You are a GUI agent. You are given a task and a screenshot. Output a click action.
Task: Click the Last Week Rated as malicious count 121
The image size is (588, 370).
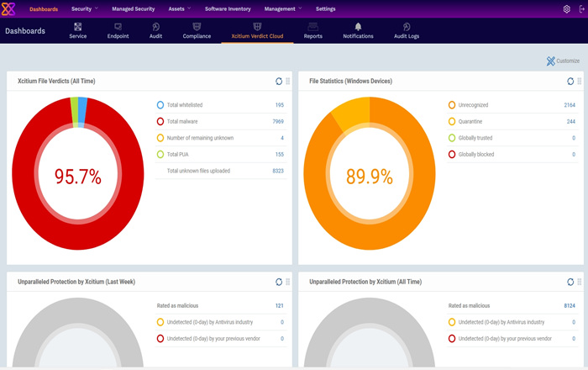pos(280,306)
